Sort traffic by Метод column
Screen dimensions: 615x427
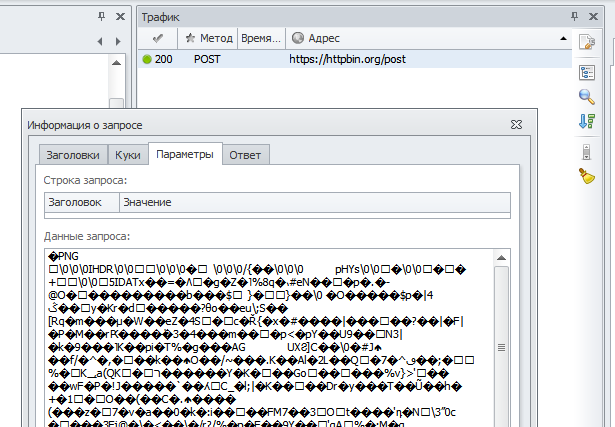pyautogui.click(x=208, y=38)
